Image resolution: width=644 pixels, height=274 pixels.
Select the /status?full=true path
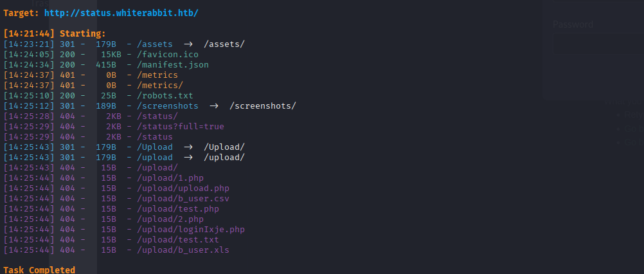pos(180,126)
